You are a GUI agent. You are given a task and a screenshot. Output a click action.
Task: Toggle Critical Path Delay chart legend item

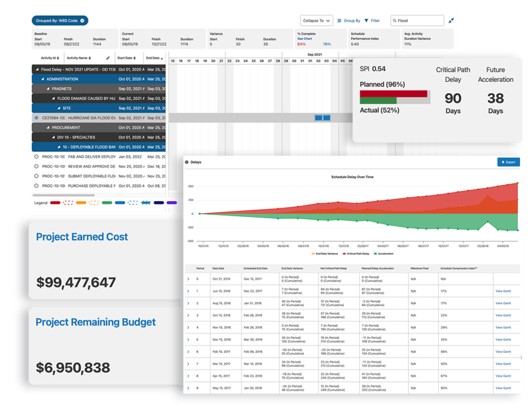[x=357, y=253]
